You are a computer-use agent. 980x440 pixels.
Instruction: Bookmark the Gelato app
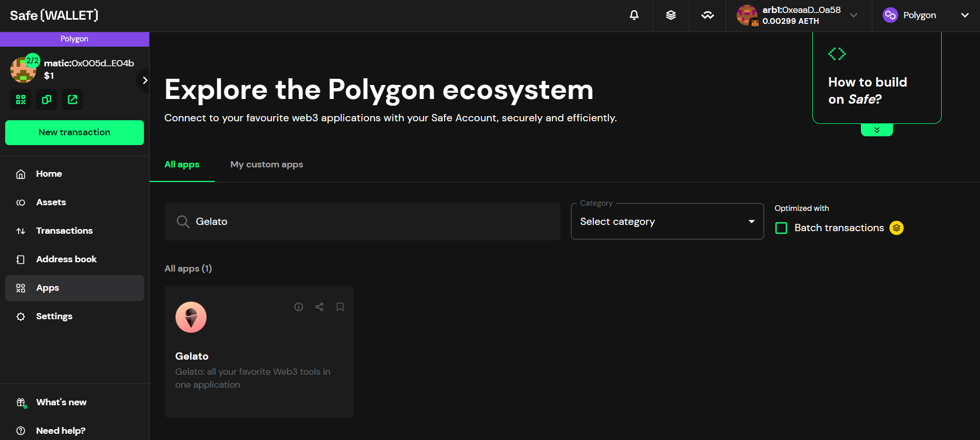(x=340, y=307)
